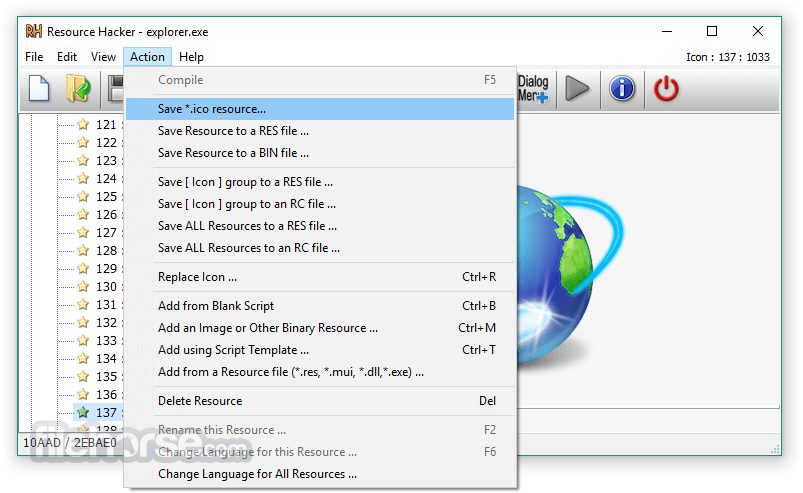Click the blue Info toolbar icon
Viewport: 803px width, 493px height.
pos(622,89)
